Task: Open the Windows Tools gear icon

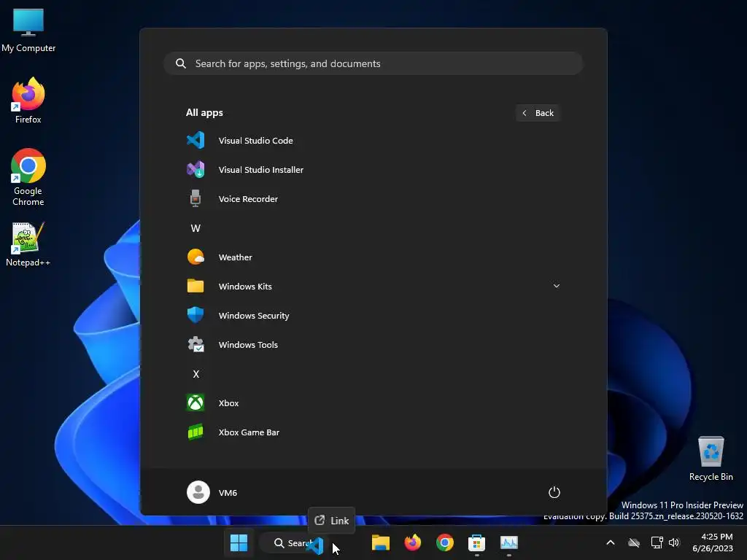Action: (x=196, y=345)
